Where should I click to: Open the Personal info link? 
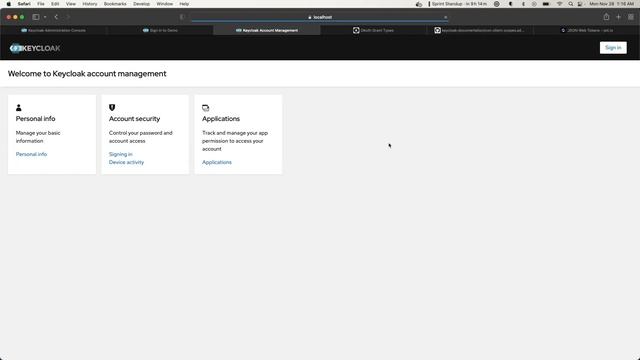pos(31,154)
